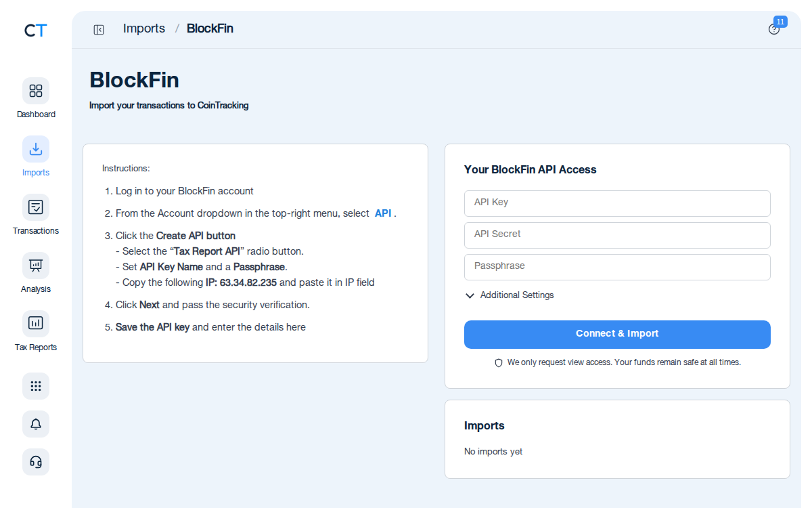
Task: Click 'Set API Key Name and a Passphrase' line
Action: coord(202,267)
